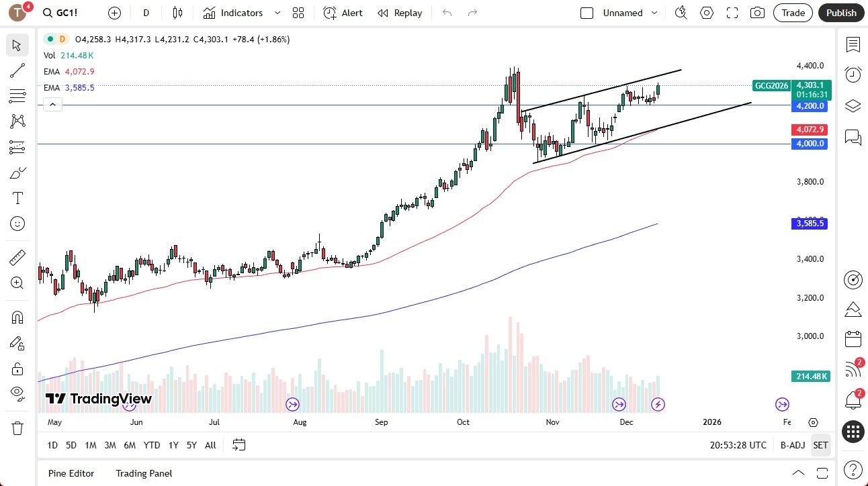Take a chart snapshot with the camera

757,13
